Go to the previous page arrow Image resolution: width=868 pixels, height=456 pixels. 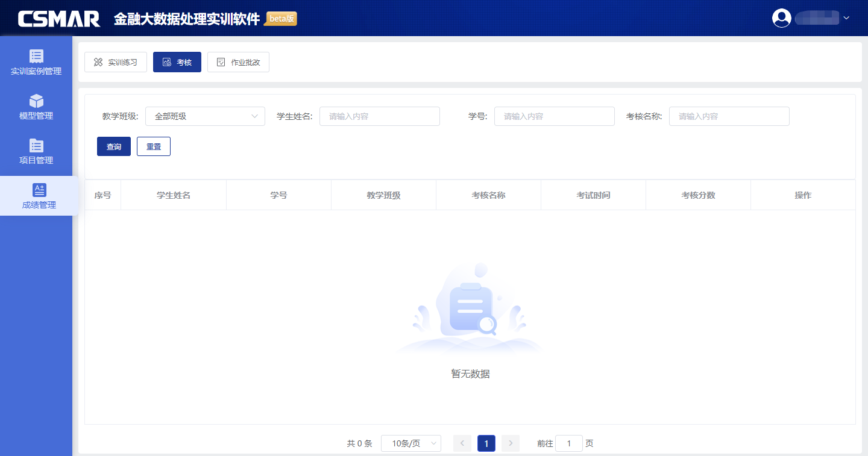[462, 443]
